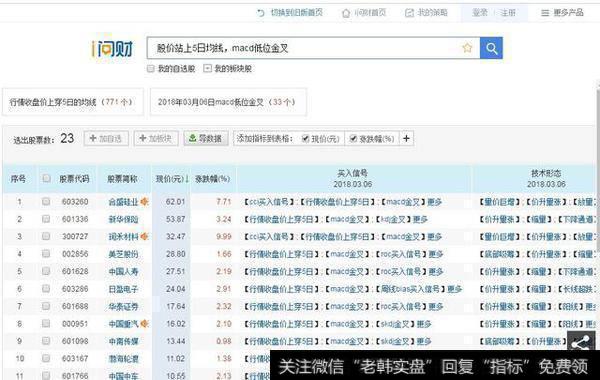Check the box for stock 603260
The image size is (600, 380).
pyautogui.click(x=46, y=201)
